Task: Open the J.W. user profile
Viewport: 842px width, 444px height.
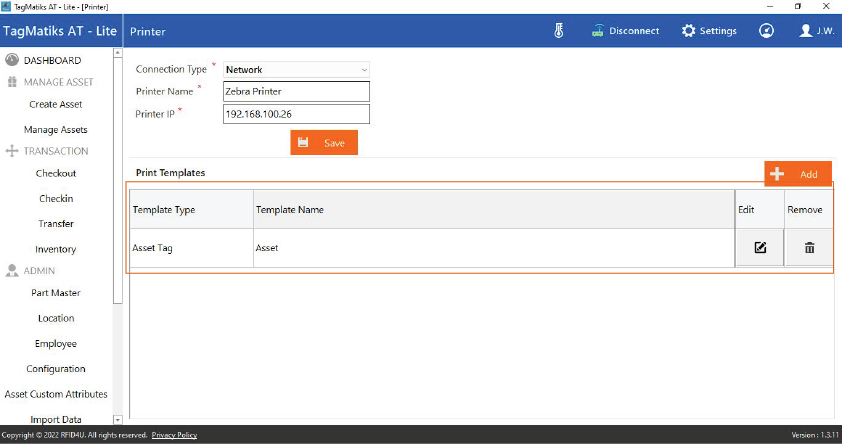Action: pyautogui.click(x=816, y=31)
